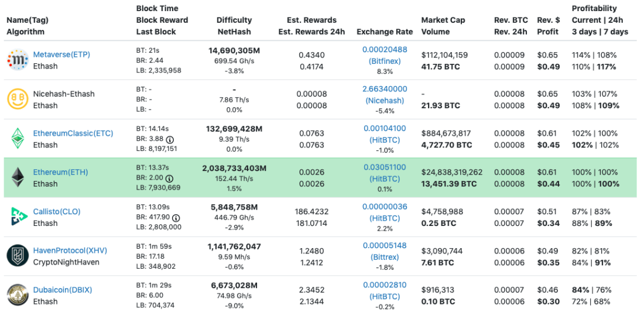644x312 pixels.
Task: Click the Metaverse ETP coin logo
Action: tap(18, 60)
